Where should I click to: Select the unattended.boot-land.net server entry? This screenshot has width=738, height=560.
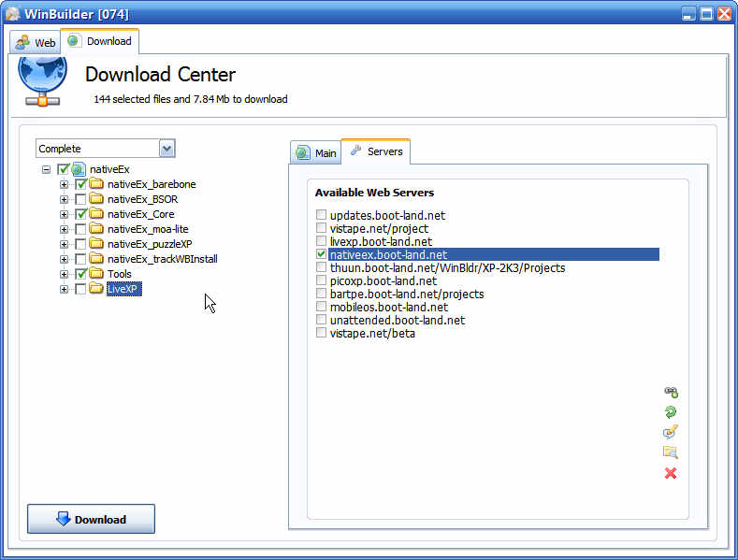point(398,320)
